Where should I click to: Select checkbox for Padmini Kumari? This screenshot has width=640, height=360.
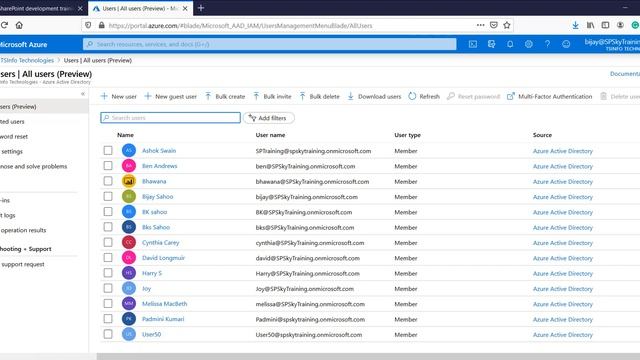[x=108, y=319]
